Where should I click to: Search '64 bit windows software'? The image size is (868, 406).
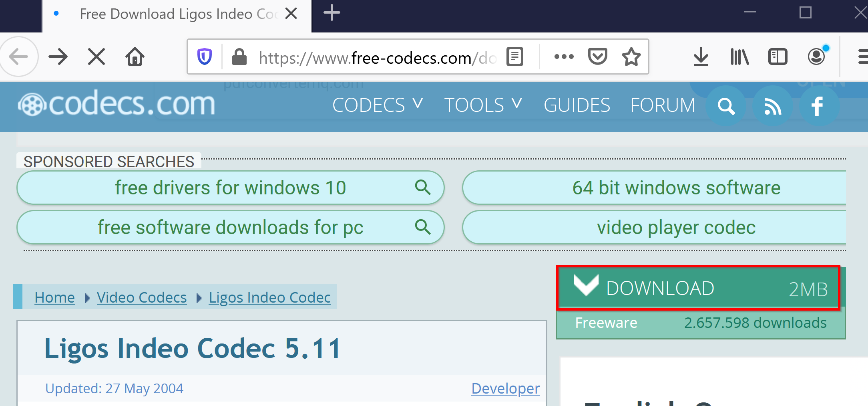click(x=654, y=188)
